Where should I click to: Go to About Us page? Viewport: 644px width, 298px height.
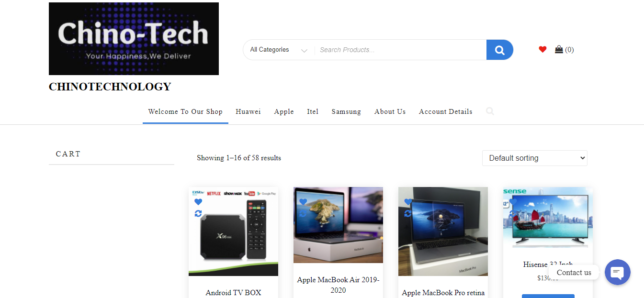(390, 111)
